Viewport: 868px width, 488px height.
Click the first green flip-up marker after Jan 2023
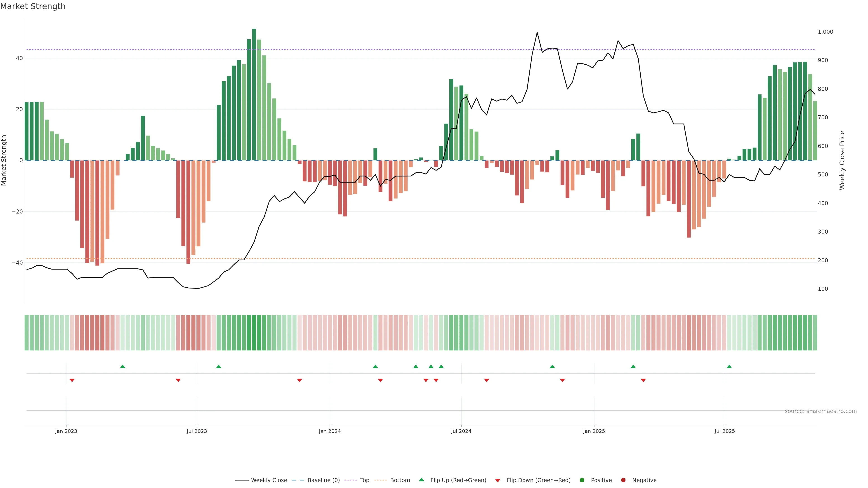pyautogui.click(x=123, y=366)
